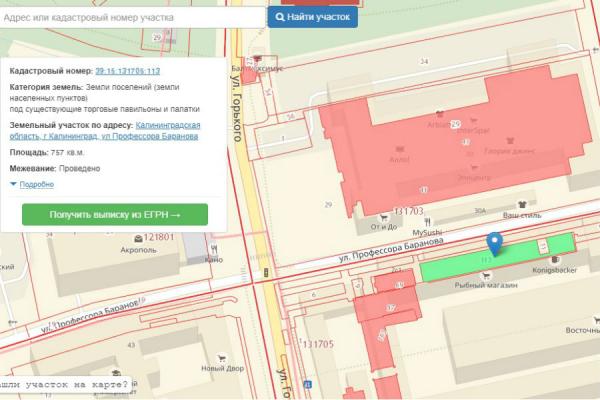Screen dimensions: 600x400
Task: Expand the Подробно details section
Action: (x=32, y=184)
